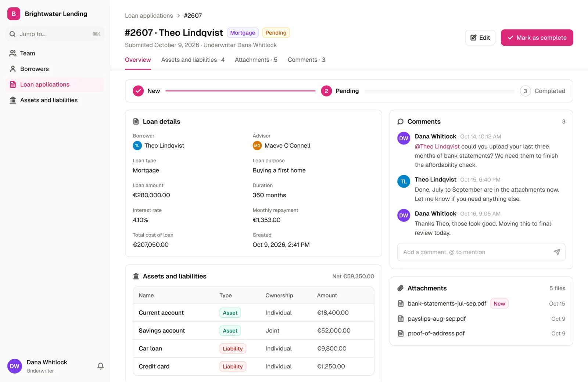This screenshot has height=382, width=588.
Task: Click the Name column header
Action: 146,295
